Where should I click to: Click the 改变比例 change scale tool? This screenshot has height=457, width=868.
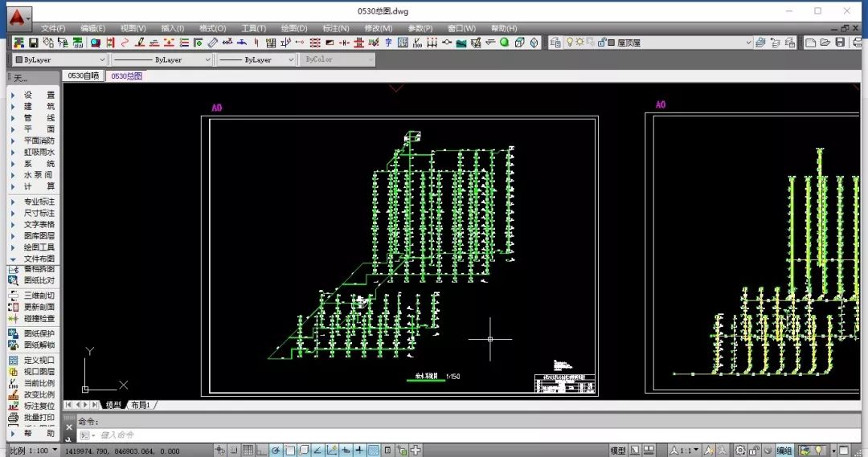[31, 395]
